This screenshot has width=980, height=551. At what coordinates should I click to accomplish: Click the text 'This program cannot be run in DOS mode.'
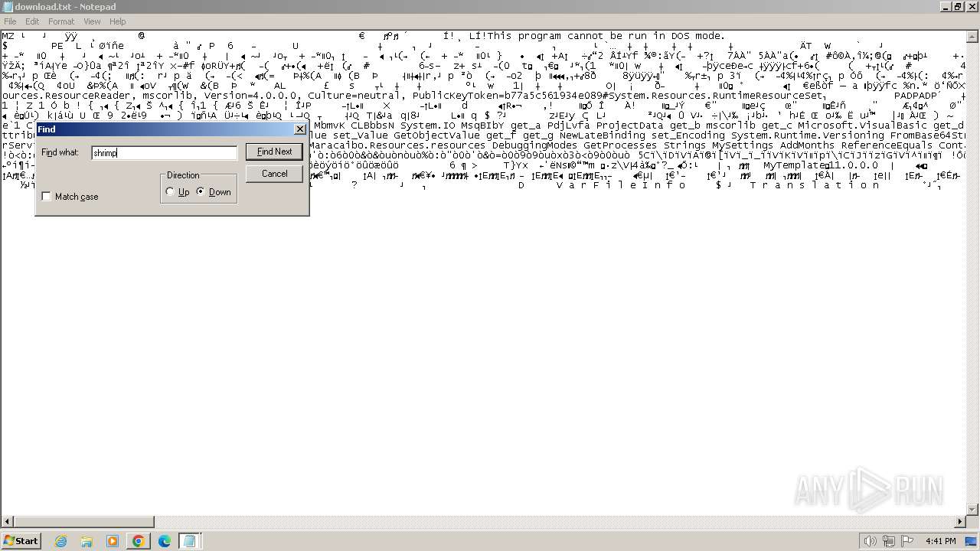tap(606, 36)
